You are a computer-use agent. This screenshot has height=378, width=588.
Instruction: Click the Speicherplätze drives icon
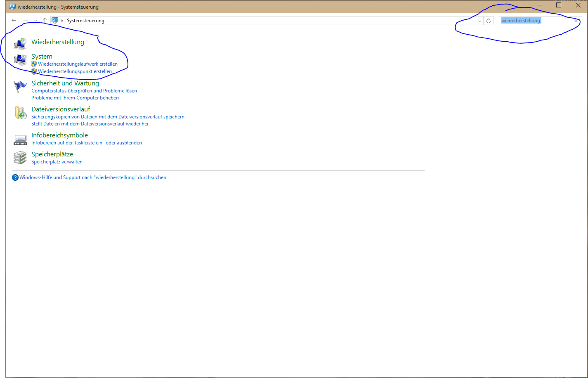(20, 158)
